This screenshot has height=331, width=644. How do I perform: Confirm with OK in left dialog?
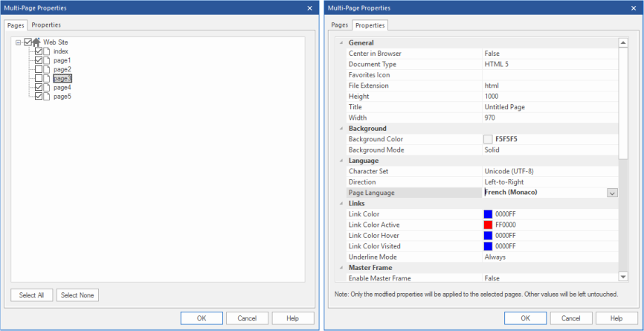(202, 318)
